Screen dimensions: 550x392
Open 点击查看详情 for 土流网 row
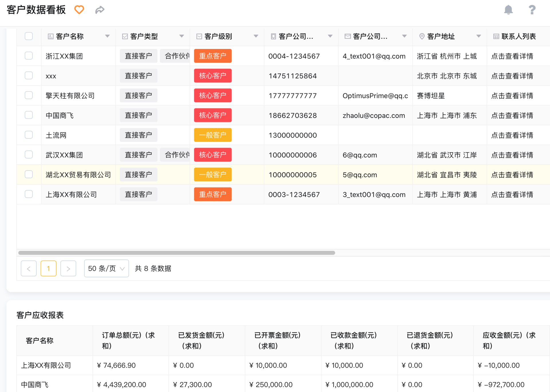pos(512,135)
